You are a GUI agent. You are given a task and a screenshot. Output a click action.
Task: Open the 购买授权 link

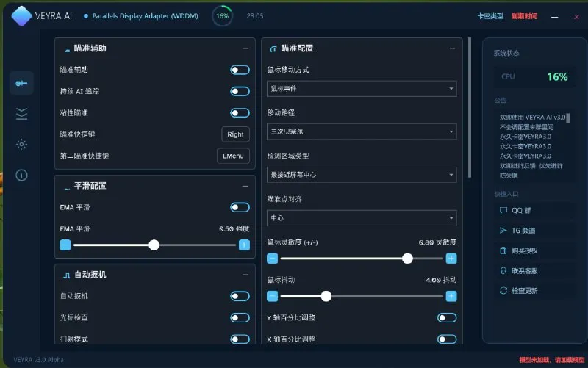pos(534,250)
